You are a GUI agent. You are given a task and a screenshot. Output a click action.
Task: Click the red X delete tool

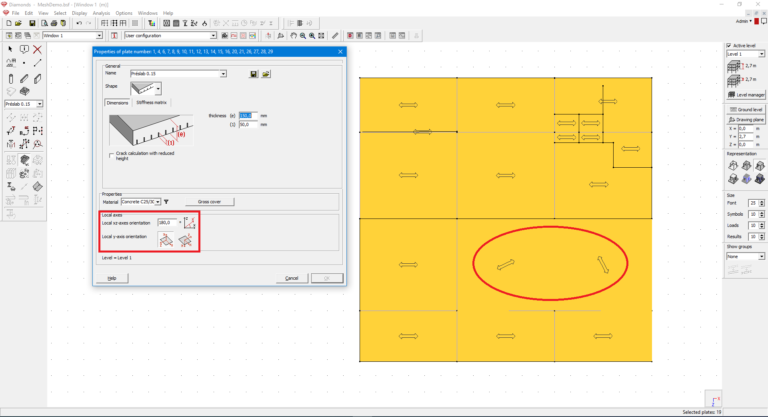pos(37,49)
